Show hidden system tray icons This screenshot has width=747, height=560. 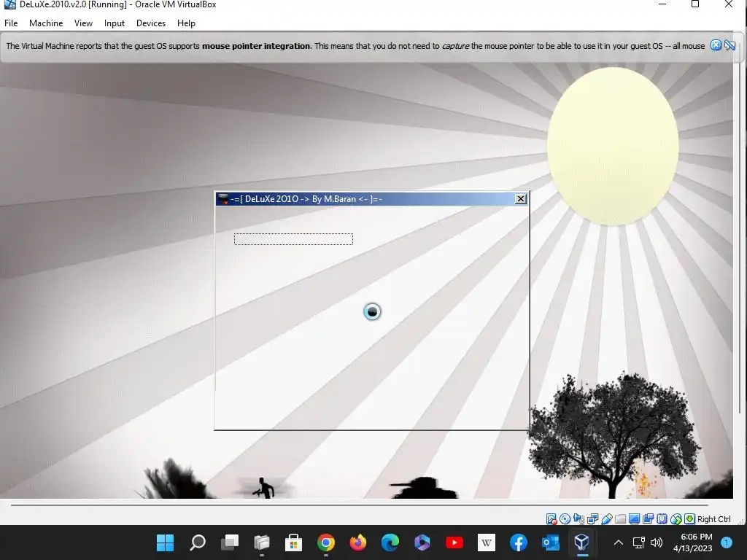(618, 542)
